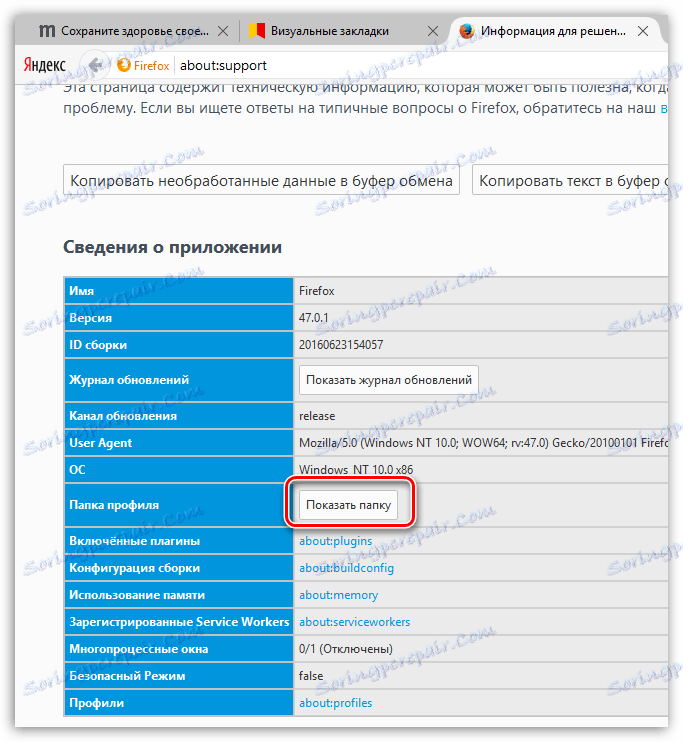Click the back arrow navigation button
The height and width of the screenshot is (742, 683).
96,65
